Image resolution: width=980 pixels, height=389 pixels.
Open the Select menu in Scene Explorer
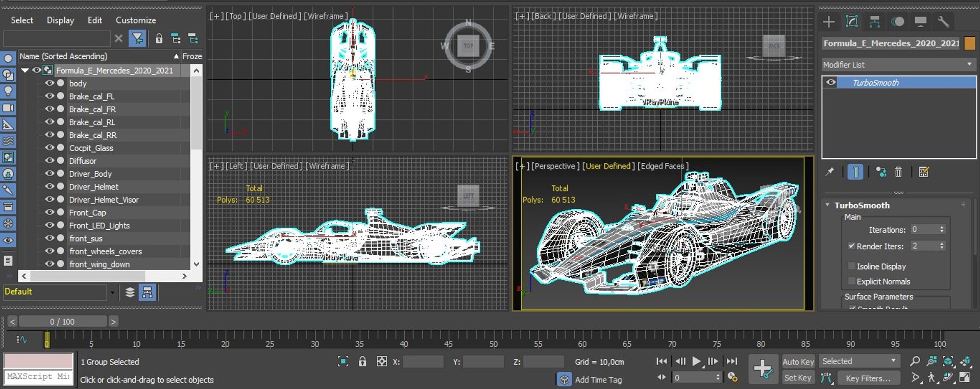22,20
